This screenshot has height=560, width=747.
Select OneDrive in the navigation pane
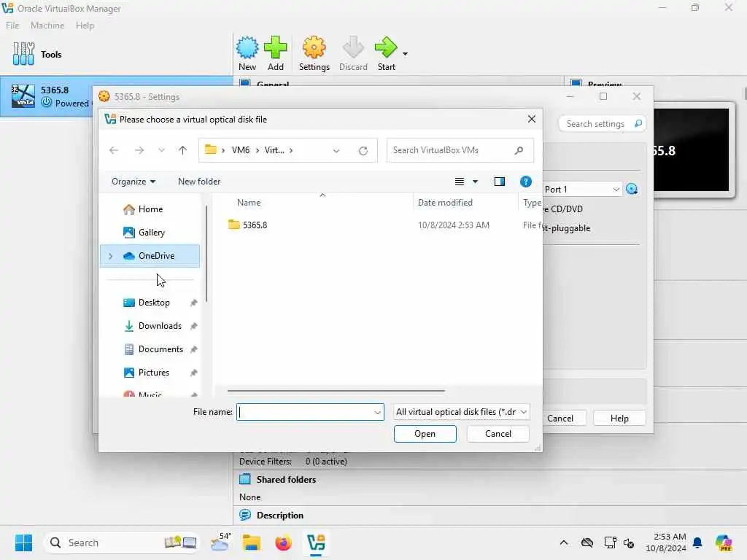click(x=150, y=256)
